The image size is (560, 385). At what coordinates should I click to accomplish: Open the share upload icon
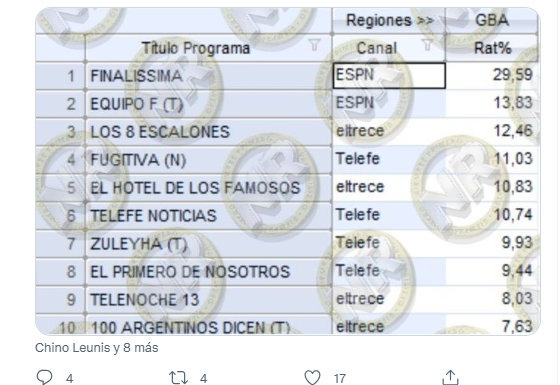point(450,378)
